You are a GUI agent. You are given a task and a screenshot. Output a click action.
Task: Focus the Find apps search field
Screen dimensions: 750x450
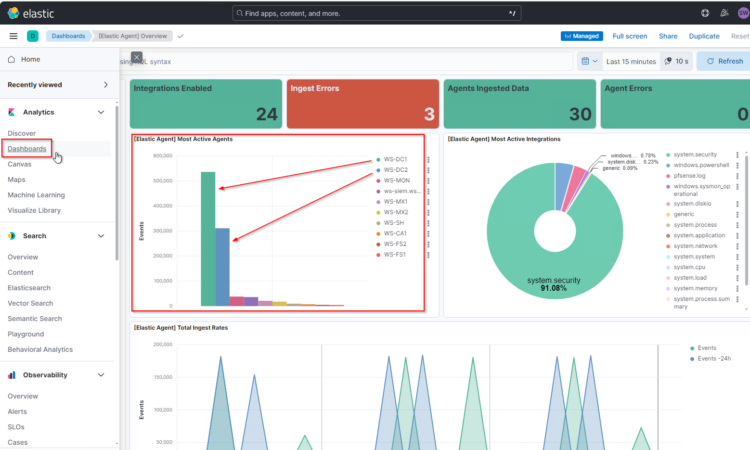(376, 13)
